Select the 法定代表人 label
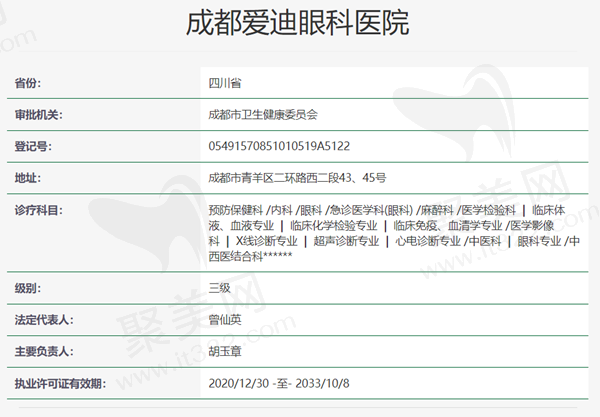 click(44, 320)
